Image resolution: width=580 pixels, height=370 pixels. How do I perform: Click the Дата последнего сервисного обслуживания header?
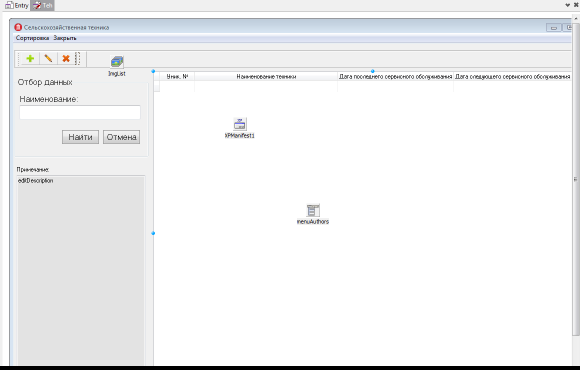coord(395,77)
